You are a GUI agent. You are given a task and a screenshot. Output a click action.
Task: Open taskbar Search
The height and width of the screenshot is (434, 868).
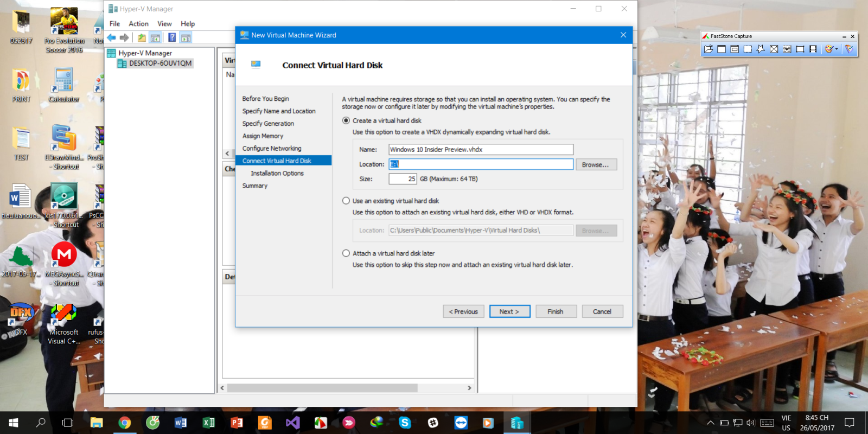(41, 423)
